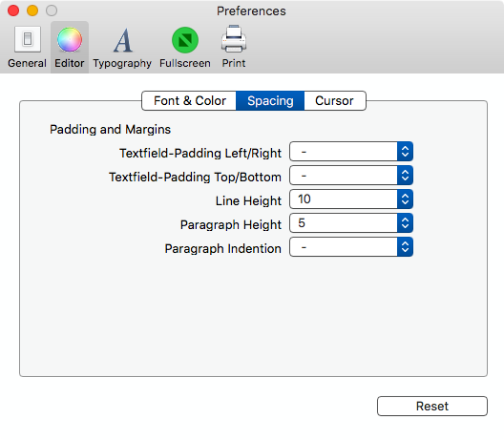Click the Line Height value 10 field
This screenshot has height=440, width=504.
pyautogui.click(x=344, y=199)
